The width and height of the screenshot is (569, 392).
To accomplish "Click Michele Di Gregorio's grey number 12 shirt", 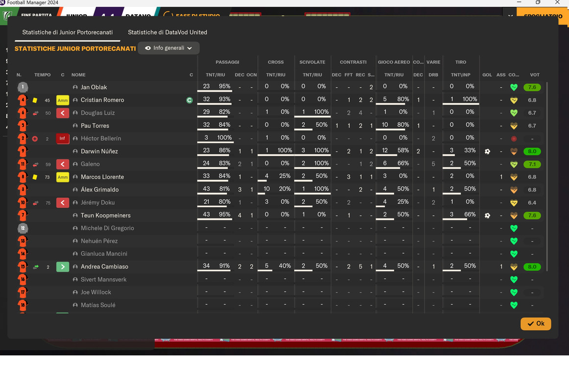I will 23,228.
